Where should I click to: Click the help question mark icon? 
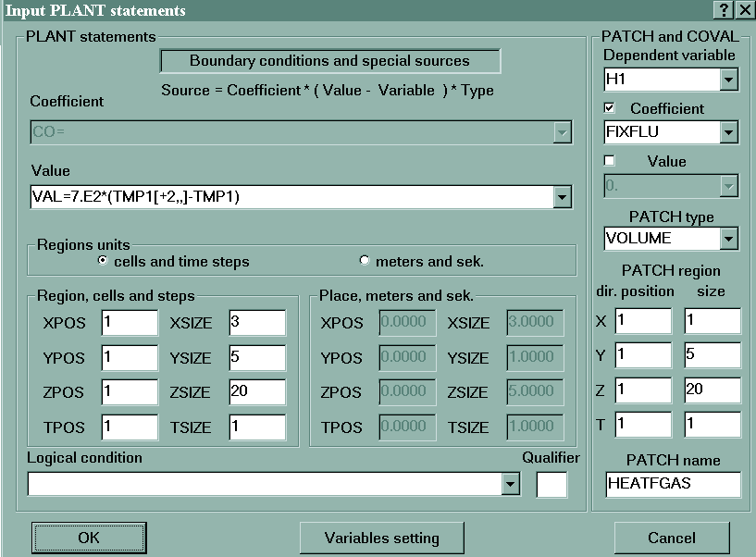724,10
